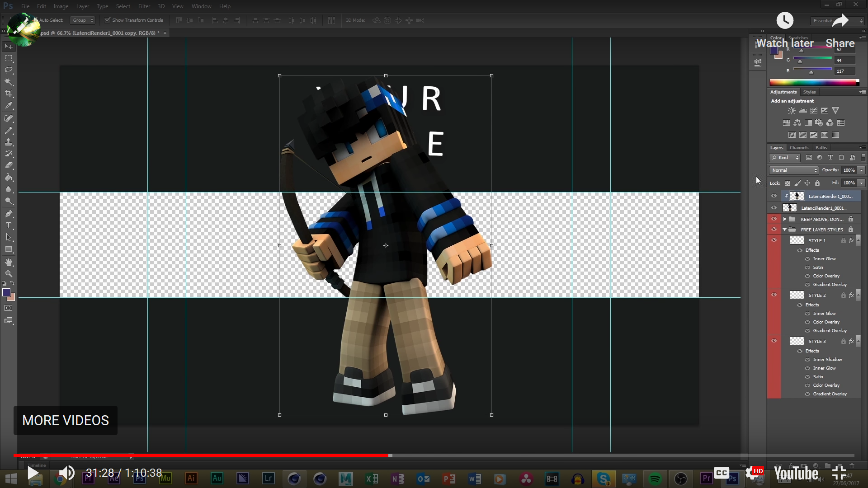The image size is (868, 488).
Task: Add an Invert adjustment
Action: pyautogui.click(x=792, y=135)
